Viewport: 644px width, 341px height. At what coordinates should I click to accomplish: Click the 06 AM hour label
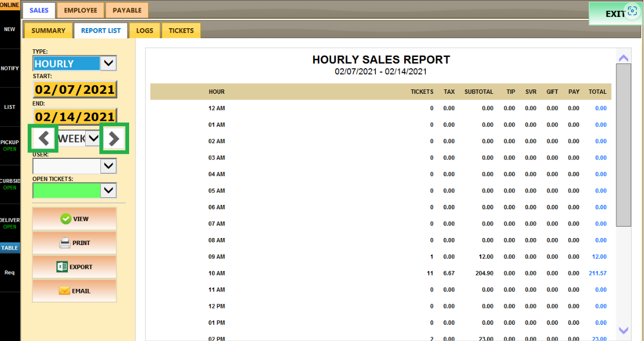[217, 207]
